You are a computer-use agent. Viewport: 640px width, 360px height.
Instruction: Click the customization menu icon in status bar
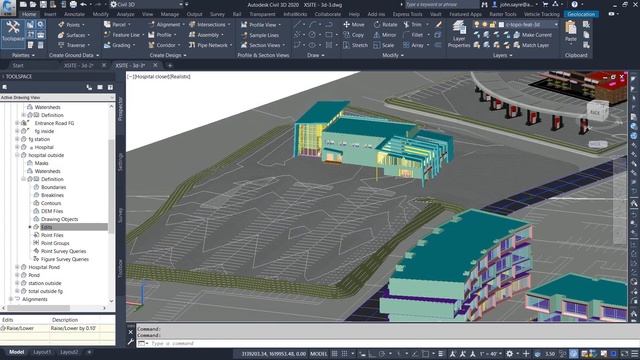(635, 354)
